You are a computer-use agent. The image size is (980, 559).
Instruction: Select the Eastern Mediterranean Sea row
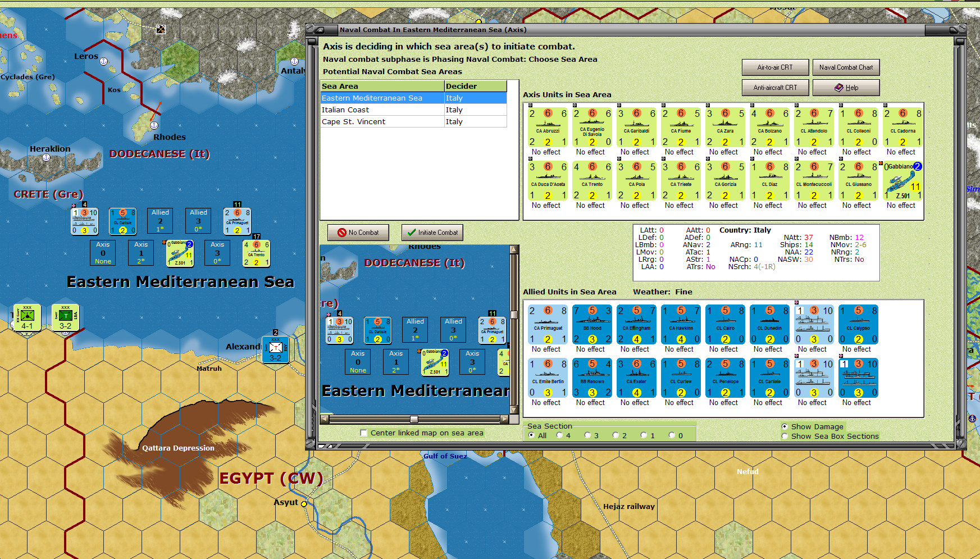(413, 98)
